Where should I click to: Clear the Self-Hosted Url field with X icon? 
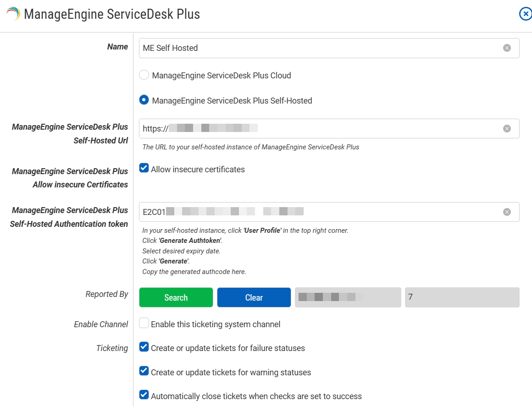[x=507, y=129]
